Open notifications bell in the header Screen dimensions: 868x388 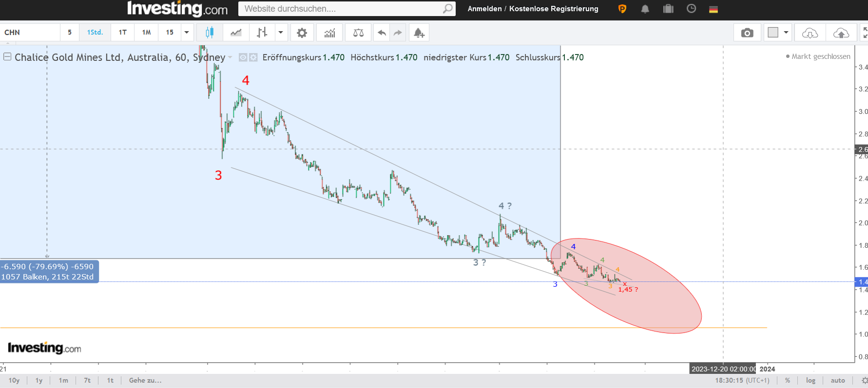pos(645,9)
